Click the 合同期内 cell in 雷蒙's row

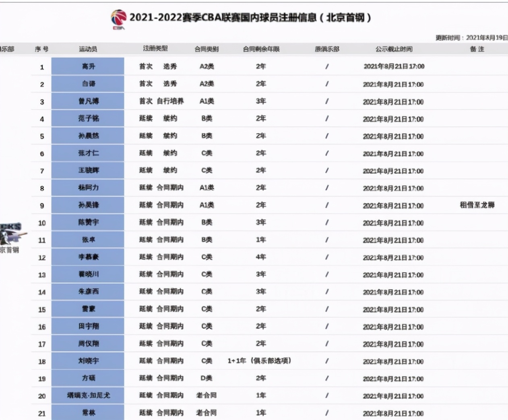click(x=170, y=309)
